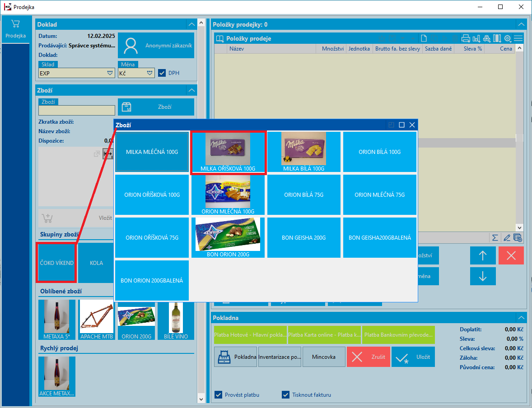This screenshot has height=408, width=532.
Task: Toggle the Provést platbu checkbox
Action: [x=219, y=395]
